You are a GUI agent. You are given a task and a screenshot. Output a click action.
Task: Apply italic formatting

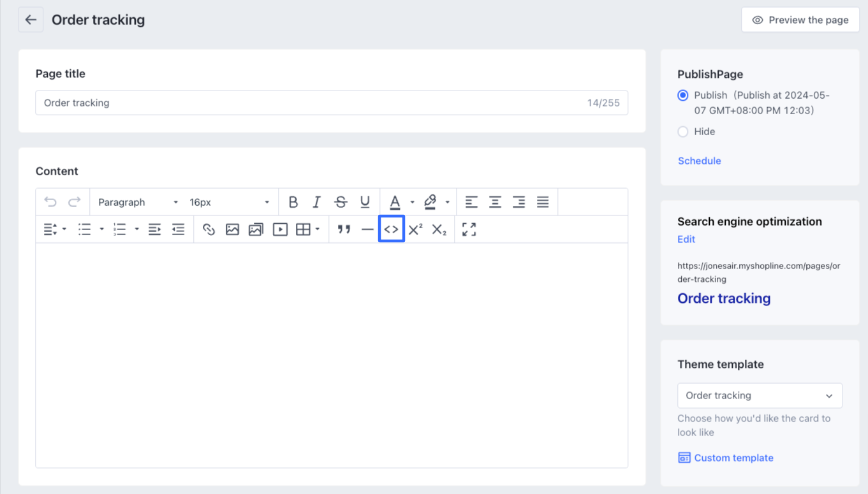(x=316, y=202)
